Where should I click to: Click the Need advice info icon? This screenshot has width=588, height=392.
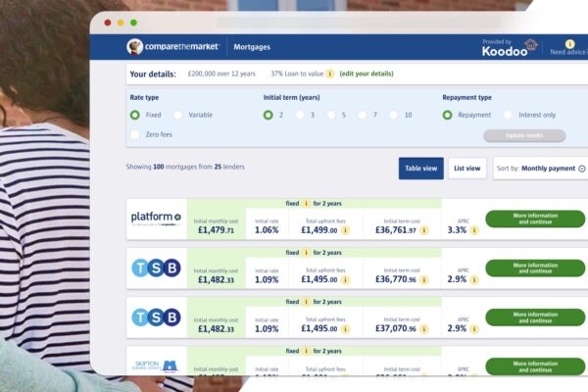click(x=569, y=44)
